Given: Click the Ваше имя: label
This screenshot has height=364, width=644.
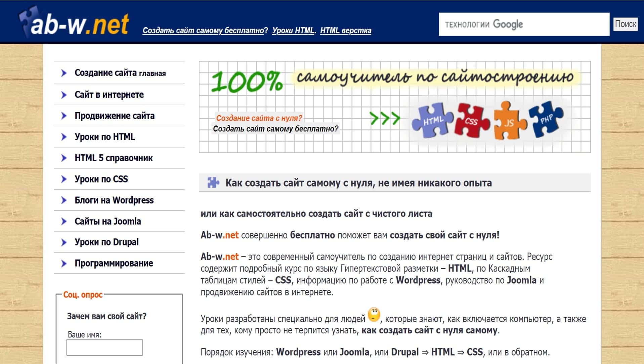Looking at the screenshot, I should coord(84,335).
